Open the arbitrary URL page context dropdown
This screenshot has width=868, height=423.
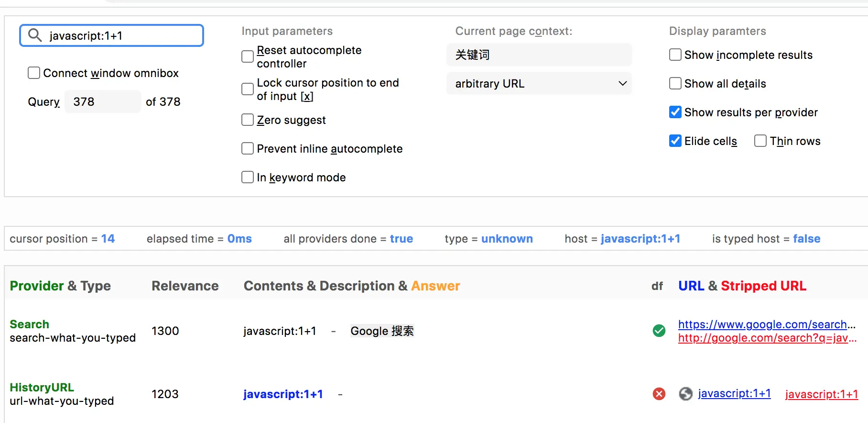539,83
